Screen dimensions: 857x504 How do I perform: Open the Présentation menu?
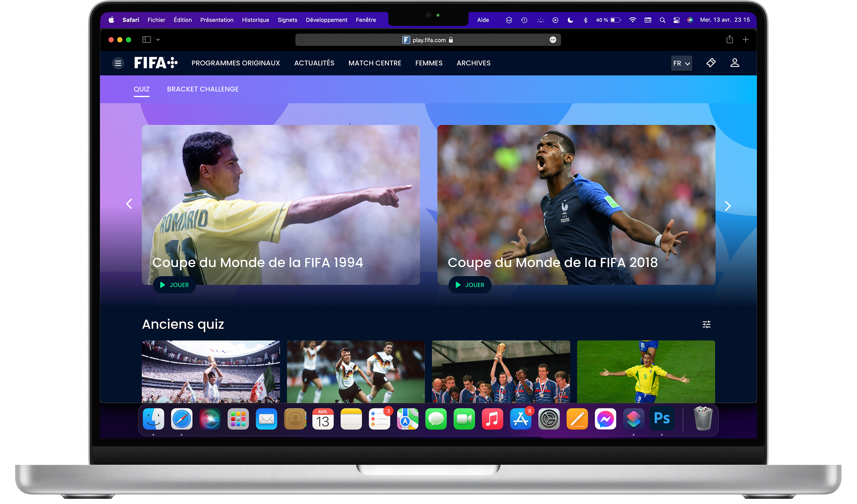click(217, 20)
